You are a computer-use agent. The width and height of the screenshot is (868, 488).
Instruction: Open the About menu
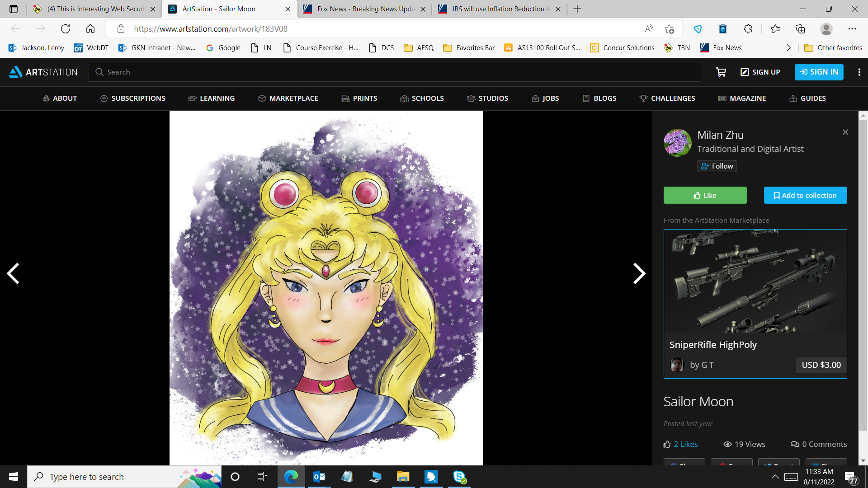60,99
